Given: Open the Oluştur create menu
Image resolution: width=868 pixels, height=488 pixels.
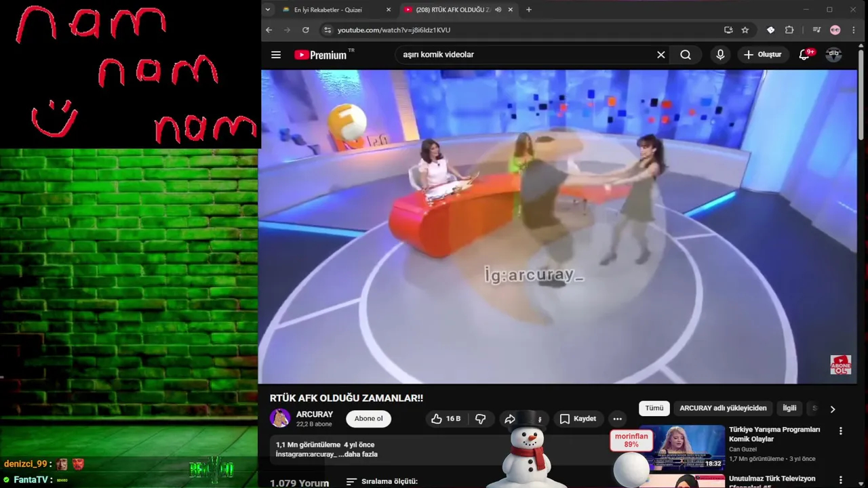Looking at the screenshot, I should [x=763, y=55].
